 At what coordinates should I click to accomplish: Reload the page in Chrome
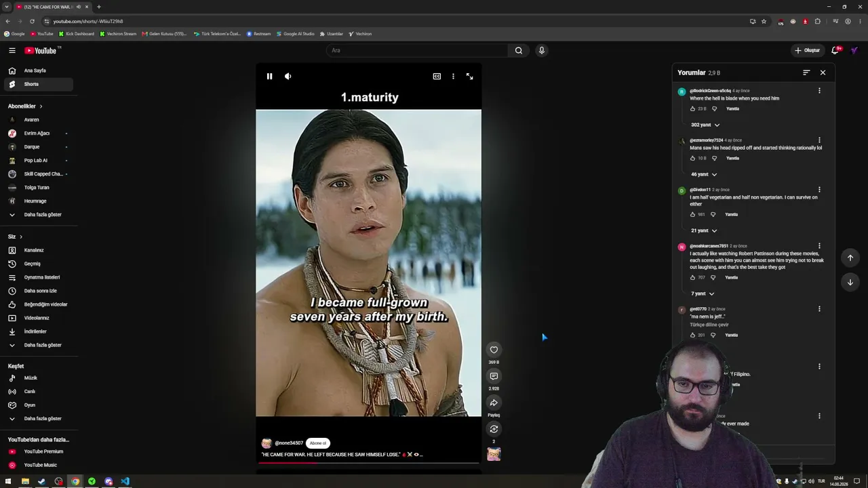(x=32, y=21)
